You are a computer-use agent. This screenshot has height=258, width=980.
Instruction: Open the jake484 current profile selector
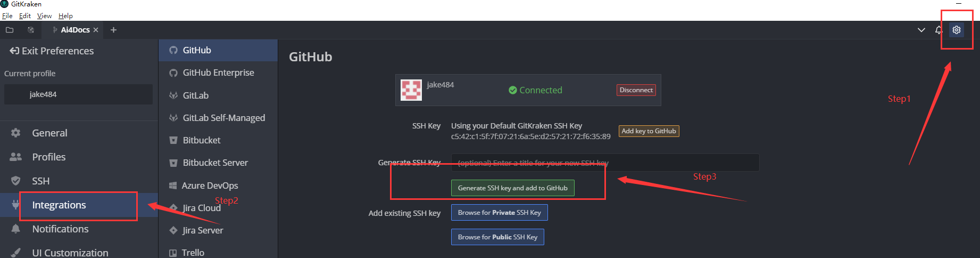coord(78,94)
